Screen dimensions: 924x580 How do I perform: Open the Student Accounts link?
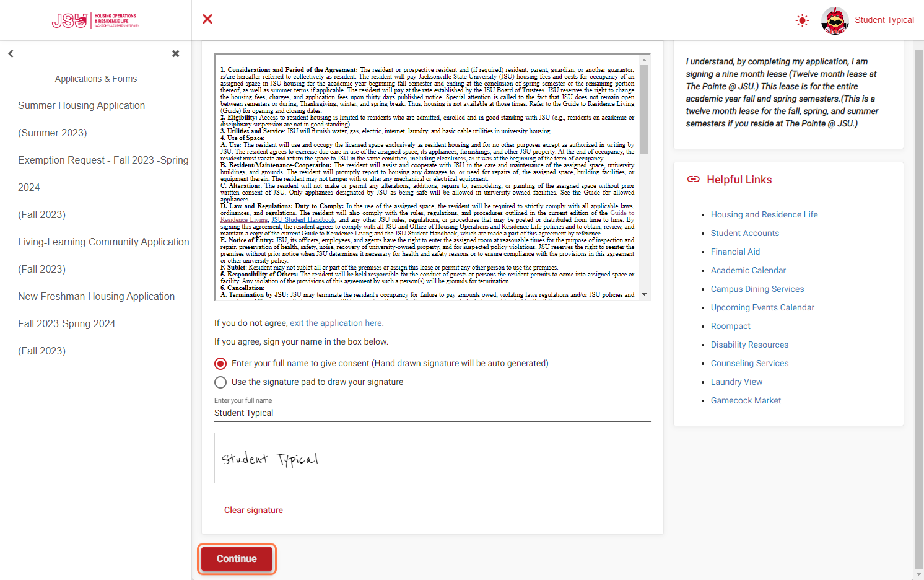tap(745, 233)
